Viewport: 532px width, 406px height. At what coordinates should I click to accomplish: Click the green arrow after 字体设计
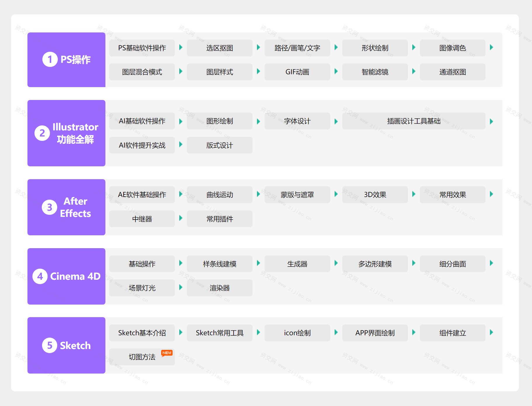336,121
